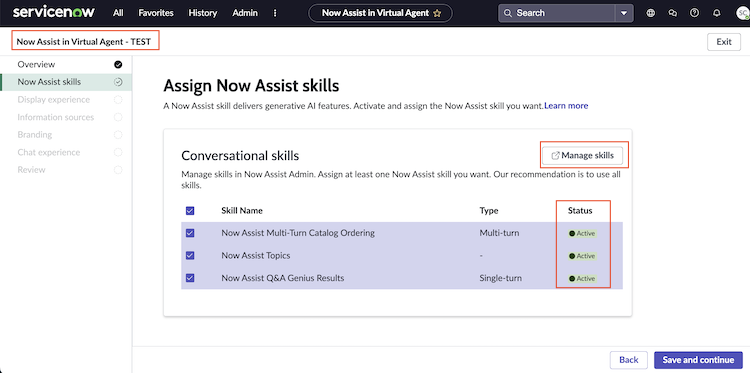
Task: Click the Multi-turn type cell
Action: [499, 233]
